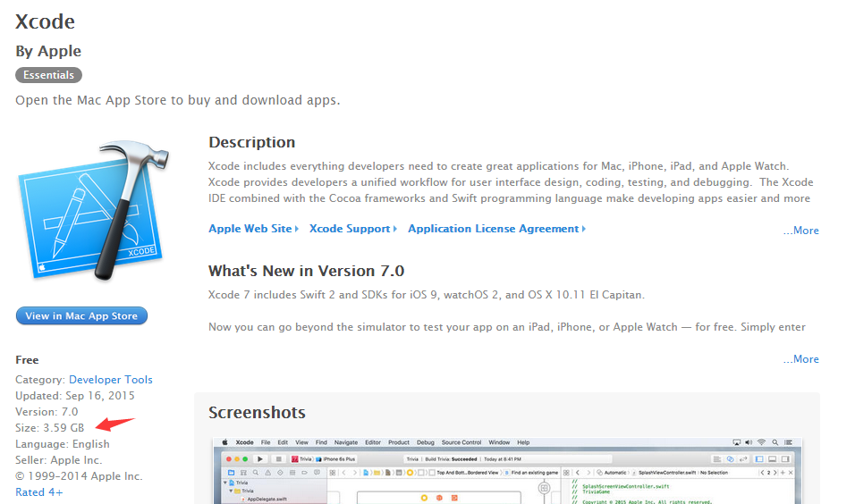
Task: Select Test navigator diamond icon in Xcode screenshot
Action: (x=280, y=473)
